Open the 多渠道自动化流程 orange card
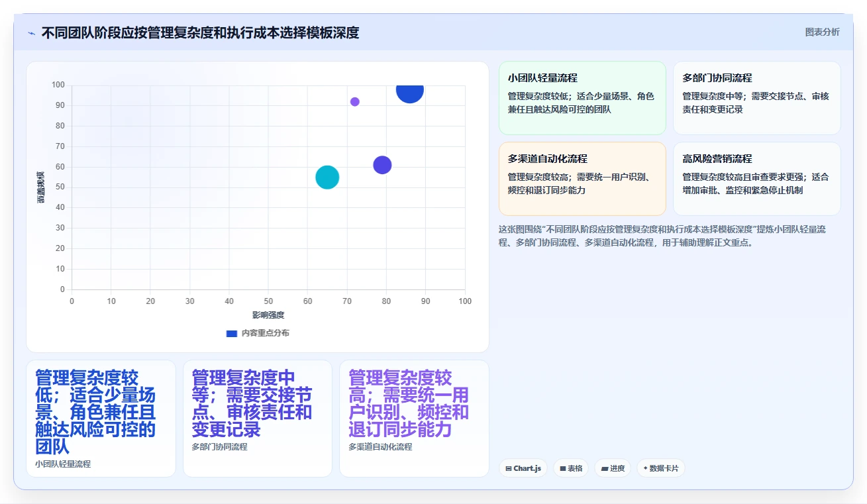Screen dimensions: 867x504 click(582, 179)
